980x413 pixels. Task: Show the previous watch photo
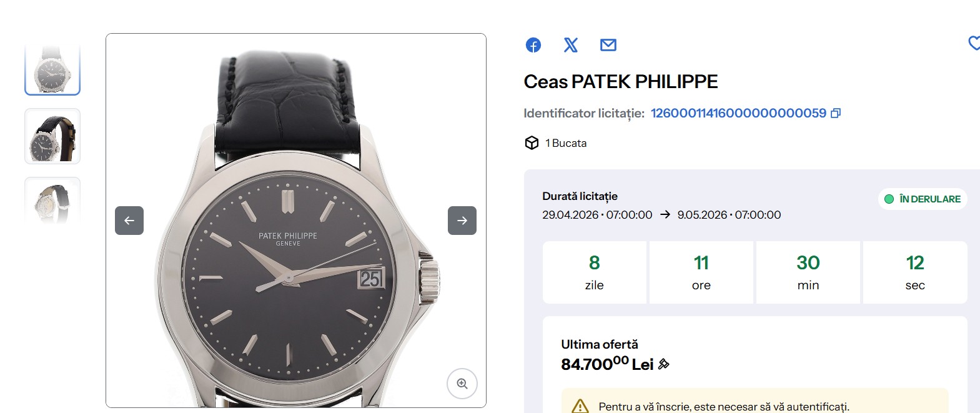point(129,221)
